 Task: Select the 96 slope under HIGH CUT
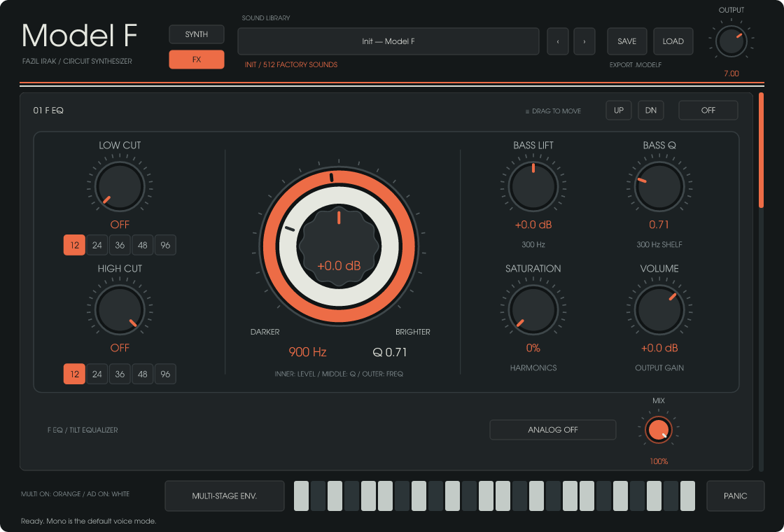165,374
